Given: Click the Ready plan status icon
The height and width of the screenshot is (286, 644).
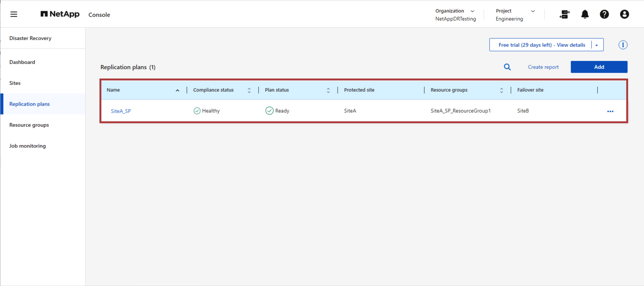Looking at the screenshot, I should [x=270, y=111].
